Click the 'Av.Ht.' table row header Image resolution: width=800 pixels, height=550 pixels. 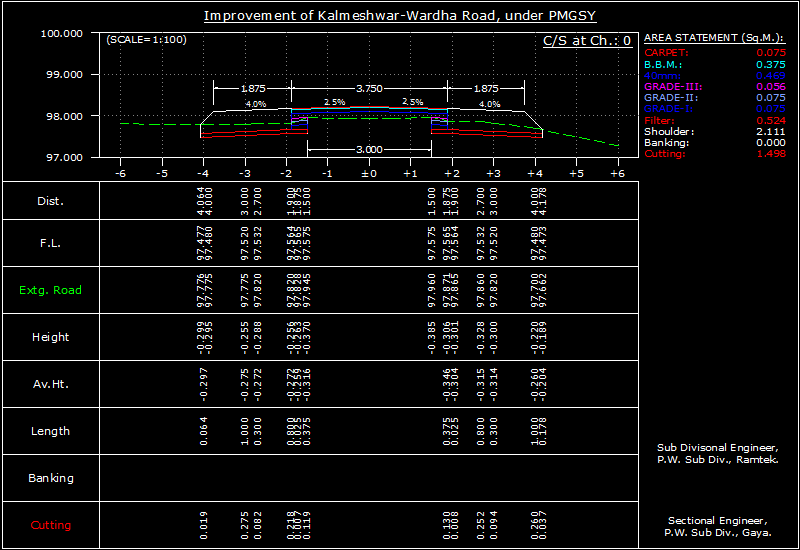pos(51,384)
